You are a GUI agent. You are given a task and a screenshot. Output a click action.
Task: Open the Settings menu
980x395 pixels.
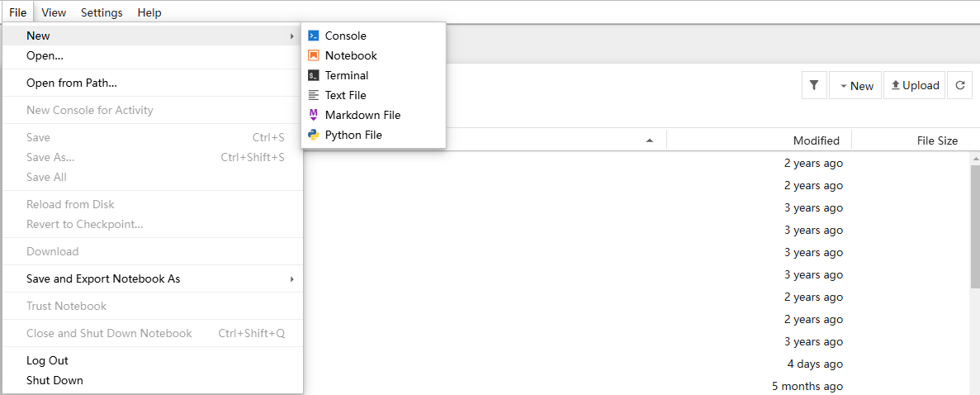[102, 12]
